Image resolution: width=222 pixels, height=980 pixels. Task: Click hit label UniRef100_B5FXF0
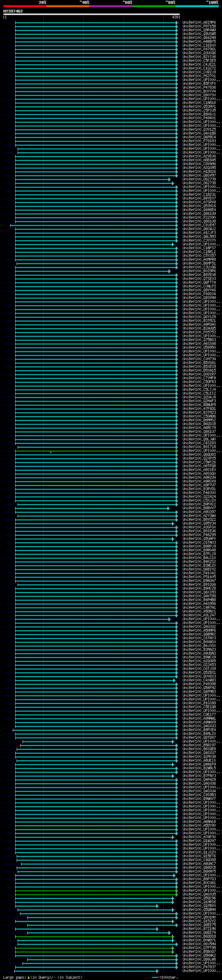(x=199, y=84)
